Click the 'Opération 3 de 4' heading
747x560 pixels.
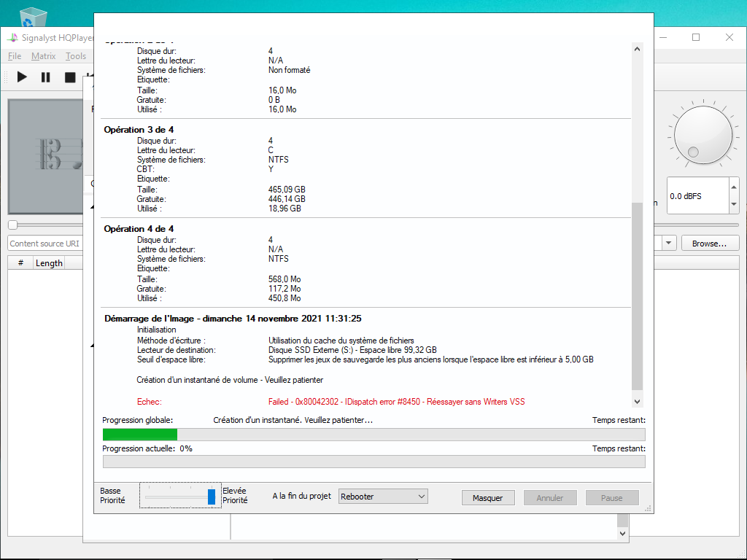139,130
